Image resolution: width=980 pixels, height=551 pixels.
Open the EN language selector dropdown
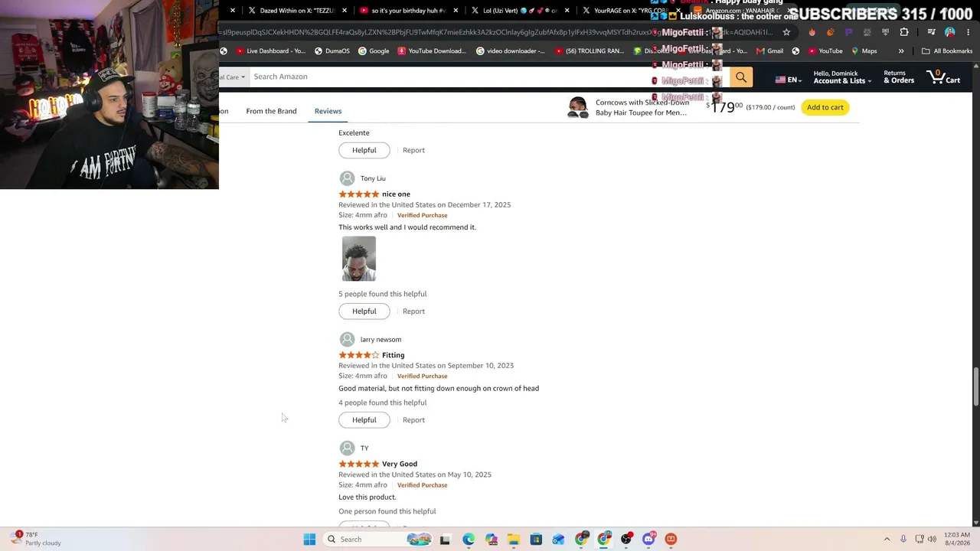click(x=788, y=80)
